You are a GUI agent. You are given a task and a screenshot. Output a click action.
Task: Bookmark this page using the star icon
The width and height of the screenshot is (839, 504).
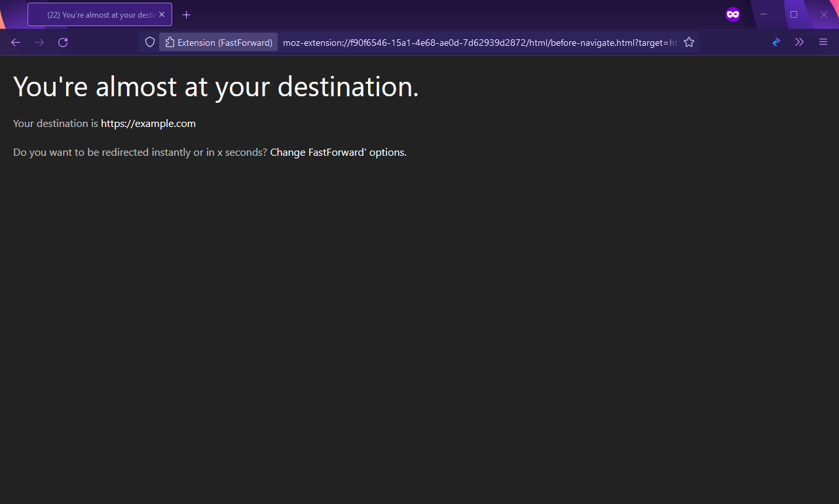point(689,42)
